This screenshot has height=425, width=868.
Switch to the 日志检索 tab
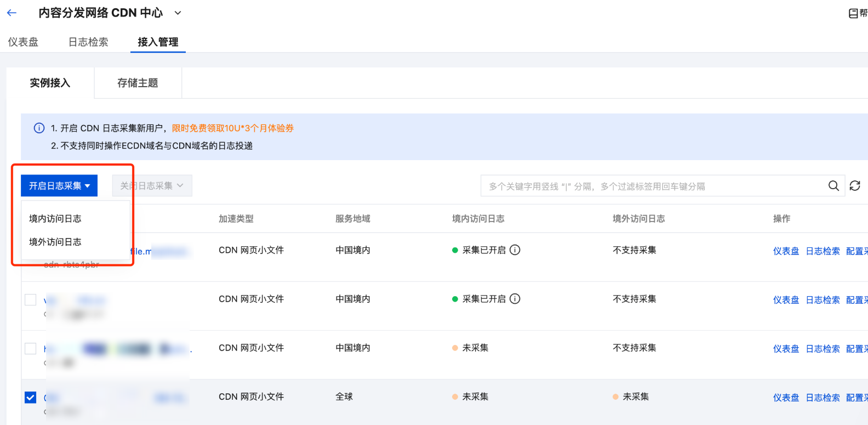pos(88,42)
